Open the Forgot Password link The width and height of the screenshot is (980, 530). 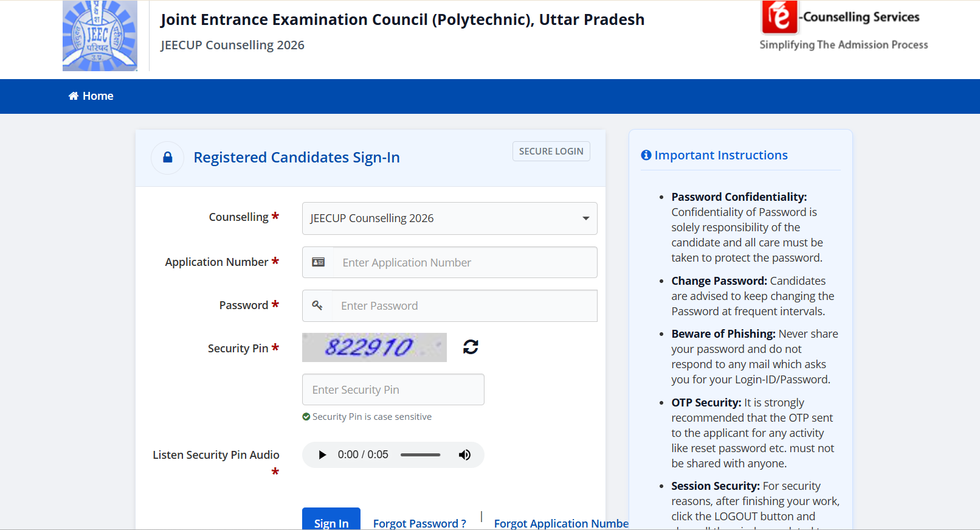[x=419, y=523]
